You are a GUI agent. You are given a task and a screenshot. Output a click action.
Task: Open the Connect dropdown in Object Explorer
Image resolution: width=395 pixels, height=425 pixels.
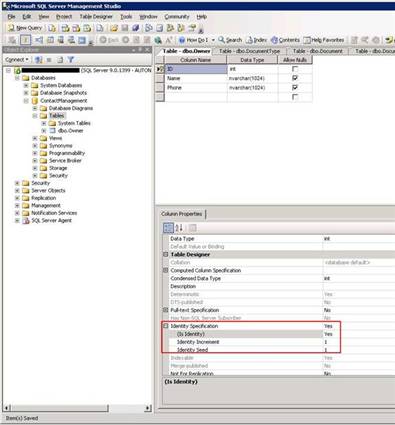[x=17, y=60]
